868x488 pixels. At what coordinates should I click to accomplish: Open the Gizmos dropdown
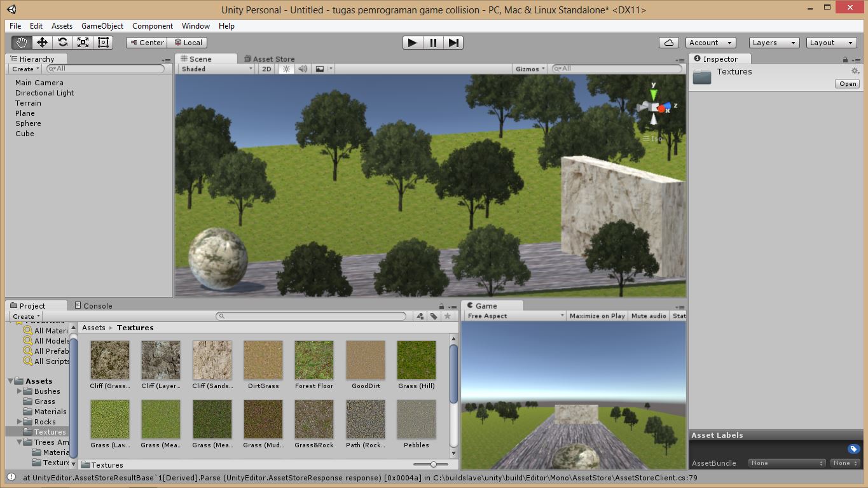pyautogui.click(x=530, y=69)
